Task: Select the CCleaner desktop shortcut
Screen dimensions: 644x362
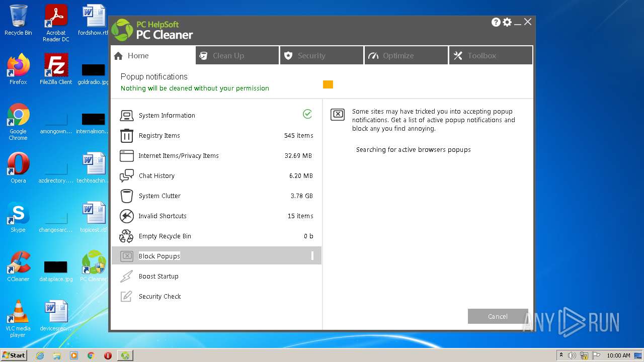Action: [x=18, y=266]
